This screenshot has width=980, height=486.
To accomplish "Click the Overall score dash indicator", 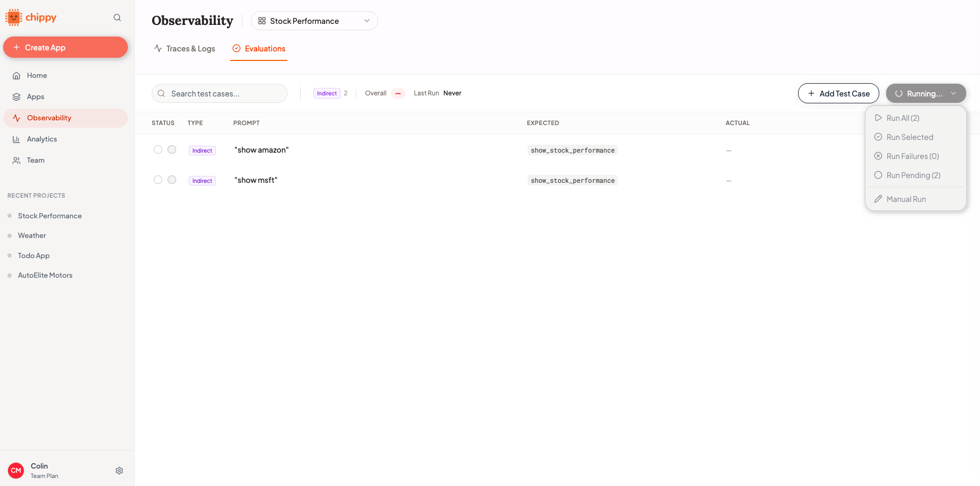I will [398, 93].
